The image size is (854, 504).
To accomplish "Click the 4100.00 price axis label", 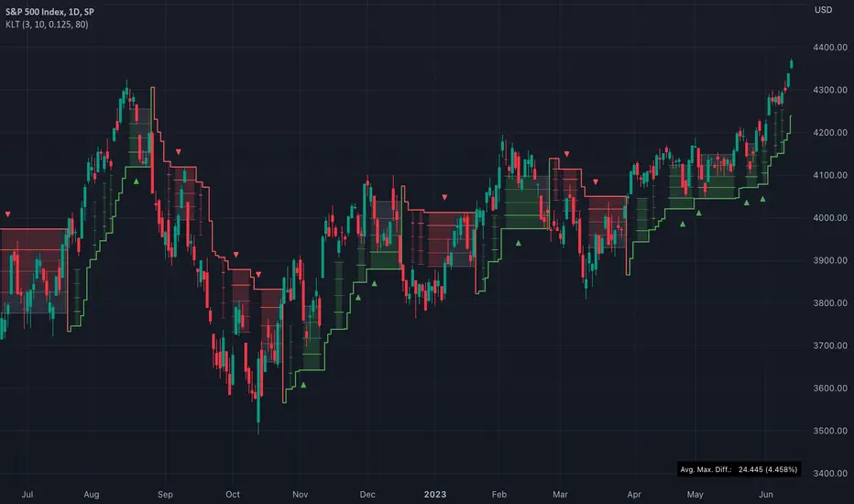I will pos(830,175).
